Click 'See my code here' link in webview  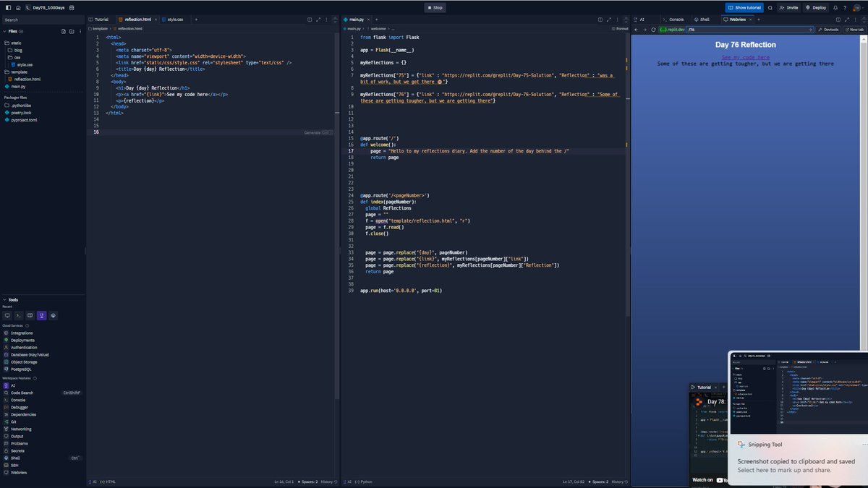point(745,57)
